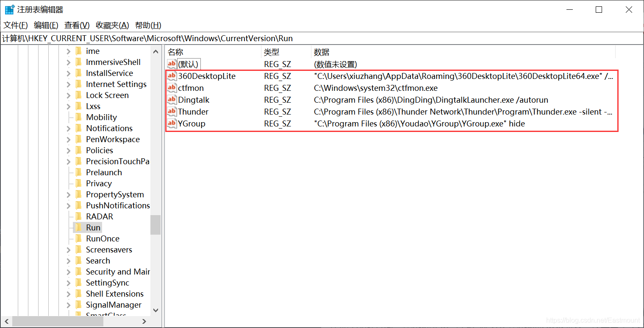644x328 pixels.
Task: Select the 360DesktopLite64.exe data cell
Action: click(x=463, y=76)
